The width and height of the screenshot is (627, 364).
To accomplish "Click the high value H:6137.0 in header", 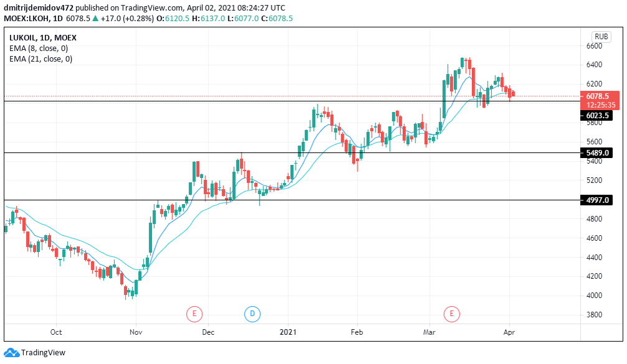I will click(209, 19).
